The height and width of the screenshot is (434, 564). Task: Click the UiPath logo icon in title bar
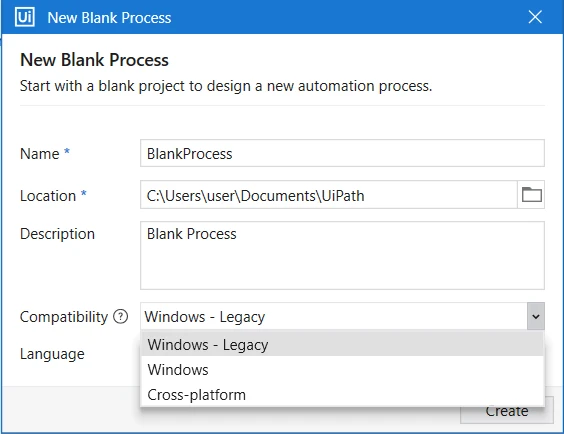pyautogui.click(x=24, y=17)
